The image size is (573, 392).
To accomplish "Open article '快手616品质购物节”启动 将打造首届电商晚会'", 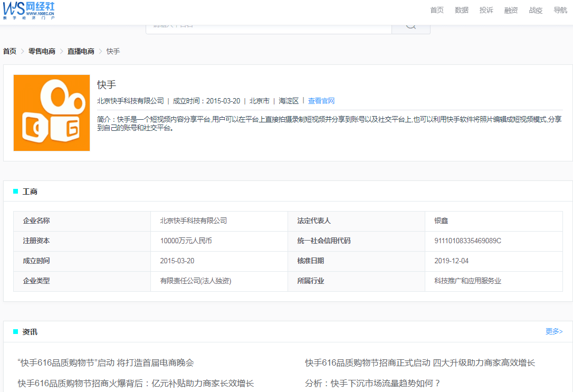I will (x=106, y=363).
